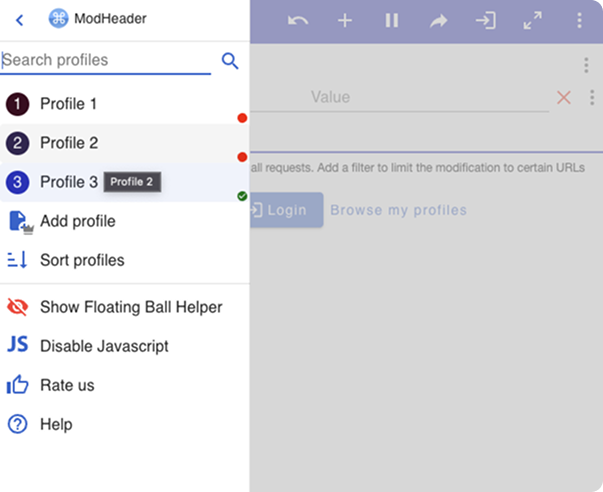Toggle green check status of Profile 3
Image resolution: width=603 pixels, height=492 pixels.
pyautogui.click(x=242, y=196)
